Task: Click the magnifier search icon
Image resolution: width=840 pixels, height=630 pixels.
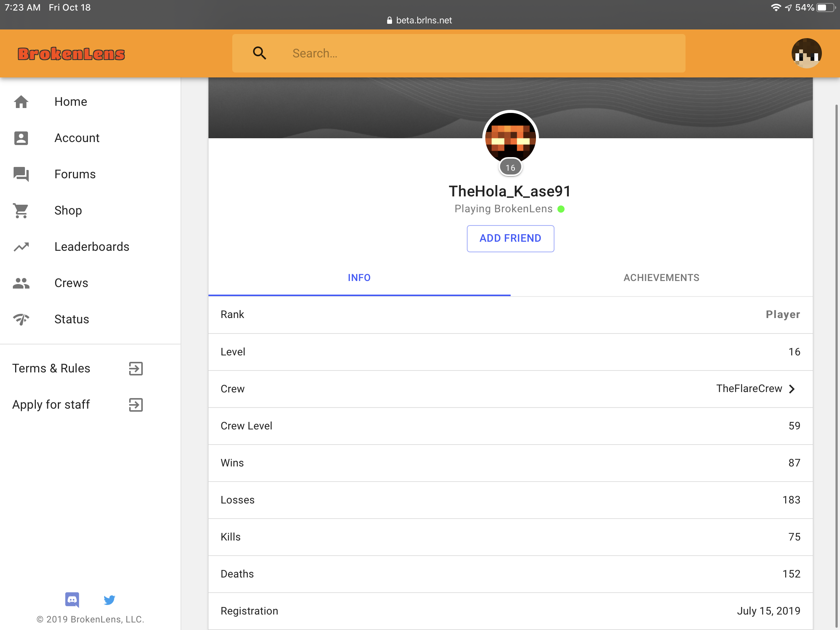Action: pyautogui.click(x=260, y=53)
